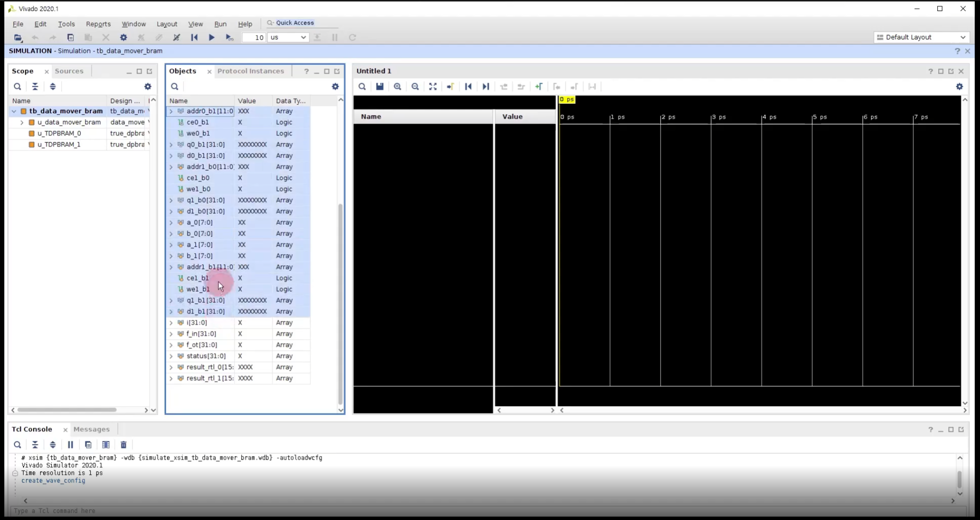The height and width of the screenshot is (520, 980).
Task: Open waveform window settings gear
Action: click(x=959, y=87)
